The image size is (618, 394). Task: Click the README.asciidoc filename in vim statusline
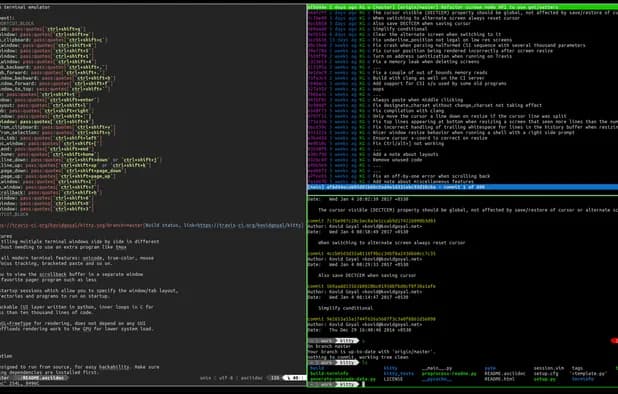43,378
